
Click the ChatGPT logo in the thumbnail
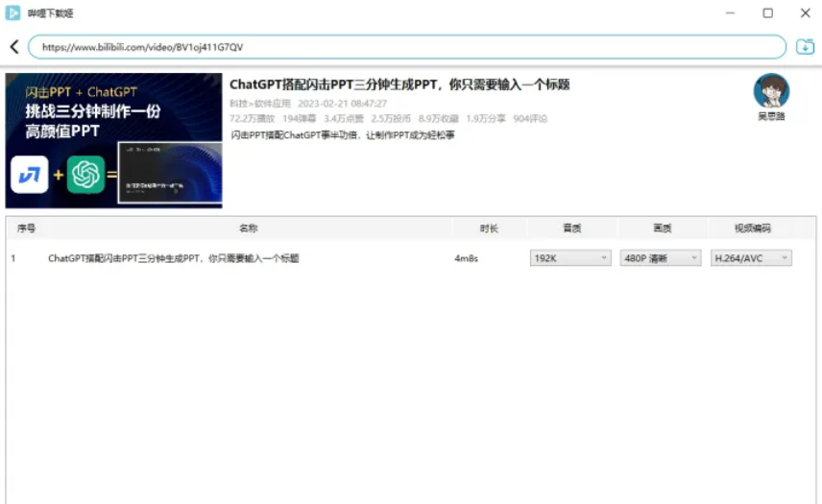tap(85, 175)
